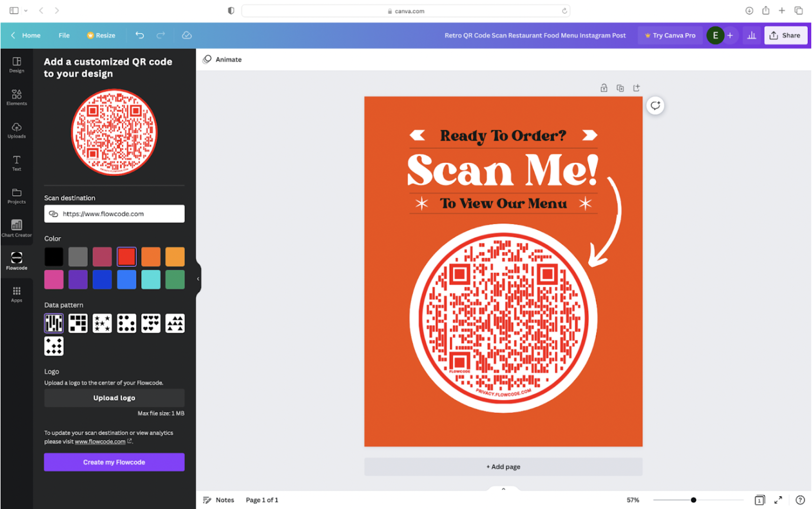This screenshot has height=509, width=812.
Task: Open the File menu
Action: pyautogui.click(x=64, y=35)
